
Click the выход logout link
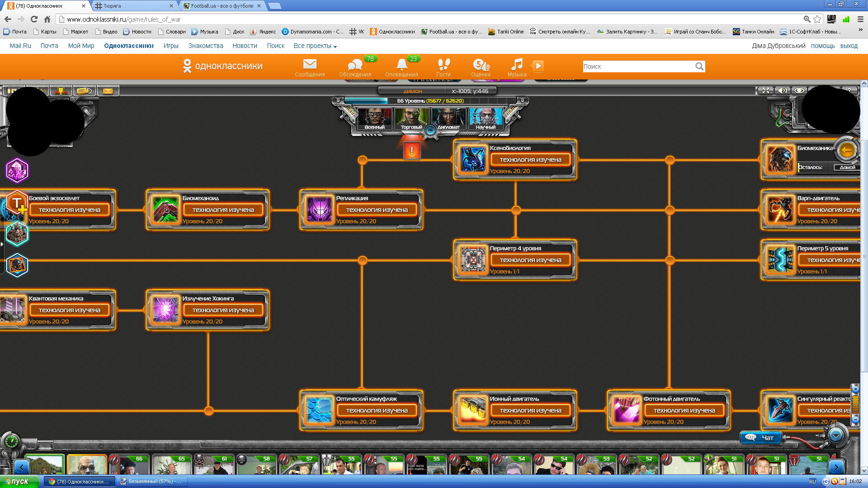pyautogui.click(x=849, y=46)
